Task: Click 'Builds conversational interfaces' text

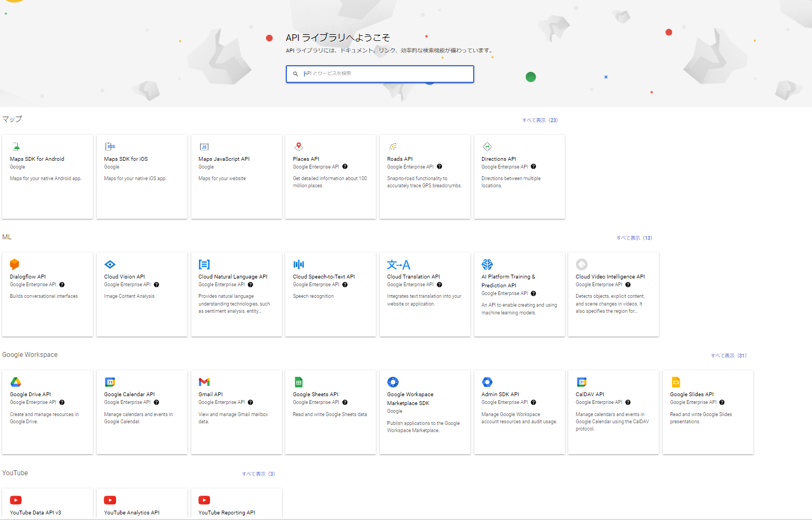Action: click(x=44, y=296)
